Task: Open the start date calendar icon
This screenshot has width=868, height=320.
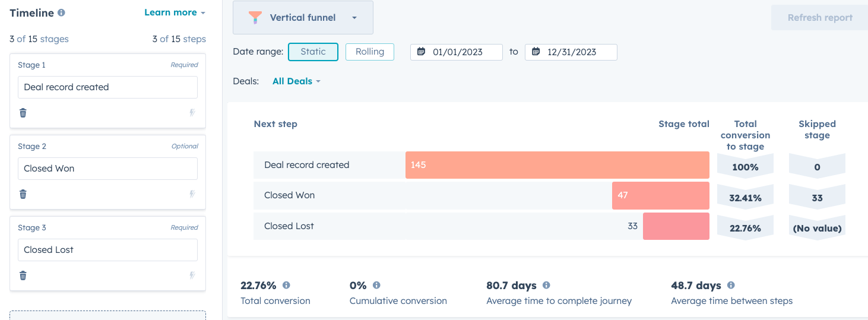Action: (x=421, y=52)
